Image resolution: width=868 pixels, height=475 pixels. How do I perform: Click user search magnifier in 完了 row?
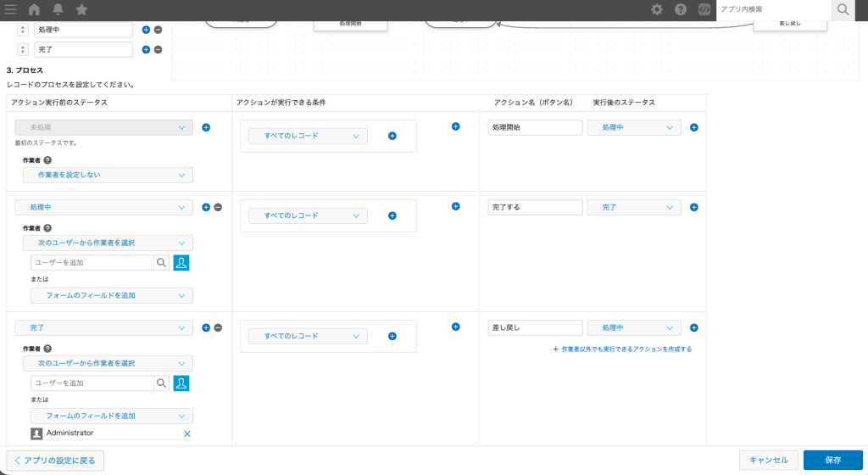pyautogui.click(x=161, y=383)
